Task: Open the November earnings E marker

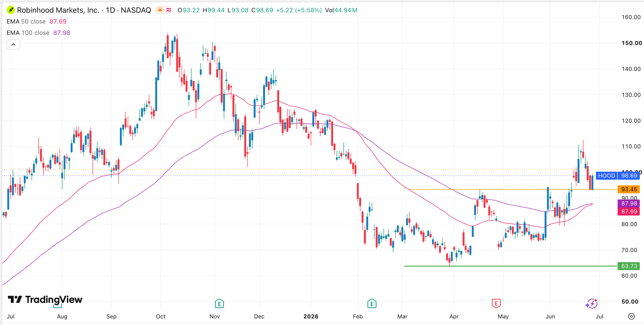Action: 219,303
